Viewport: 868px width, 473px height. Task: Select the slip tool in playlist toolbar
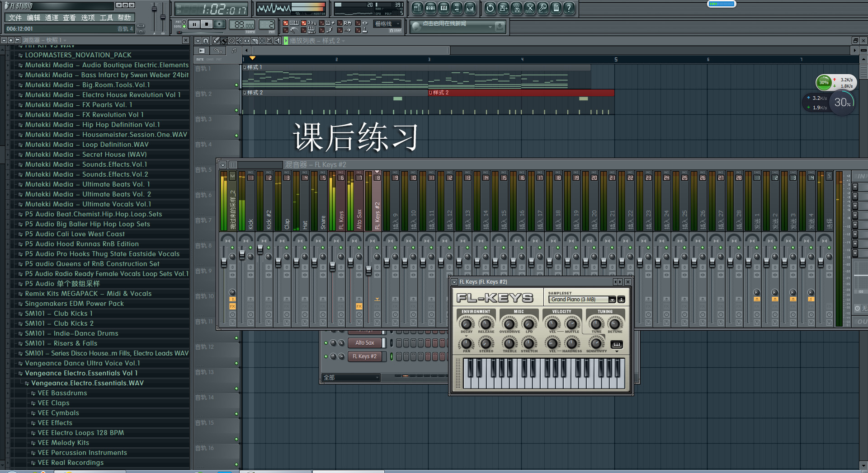(247, 41)
